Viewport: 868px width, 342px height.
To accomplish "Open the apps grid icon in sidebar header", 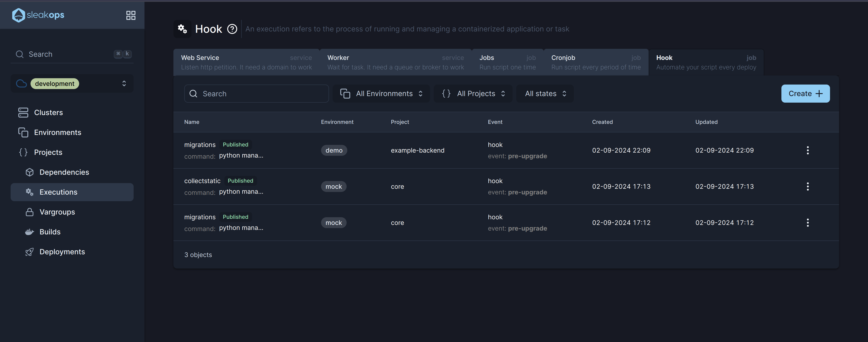I will pos(131,15).
